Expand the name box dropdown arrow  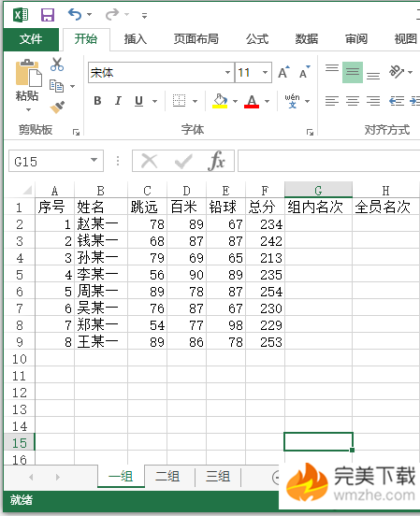point(94,160)
